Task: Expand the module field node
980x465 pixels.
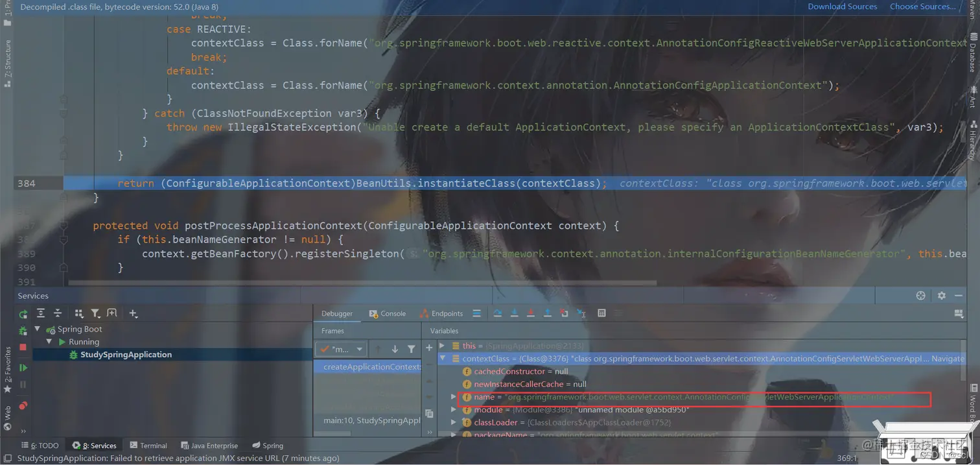Action: [x=454, y=410]
